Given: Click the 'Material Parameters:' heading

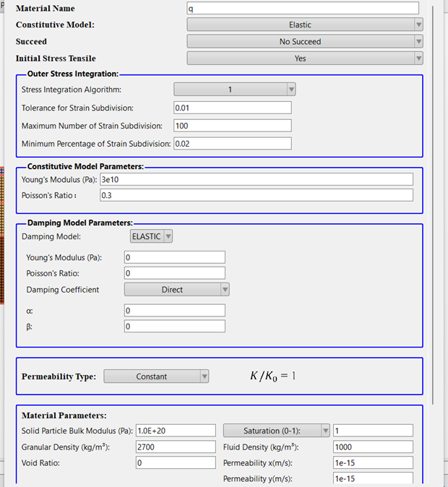Looking at the screenshot, I should click(x=64, y=415).
